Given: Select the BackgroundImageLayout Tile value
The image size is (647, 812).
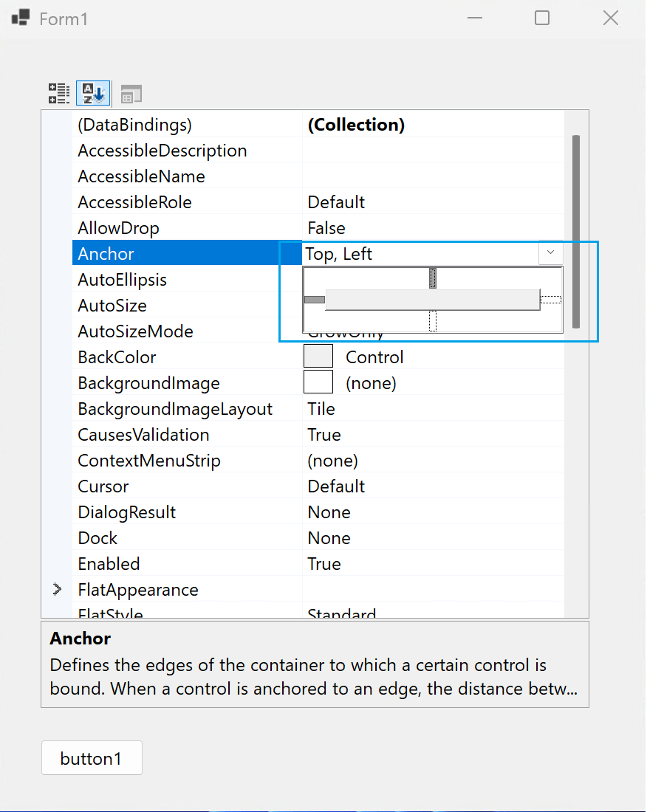Looking at the screenshot, I should click(324, 408).
